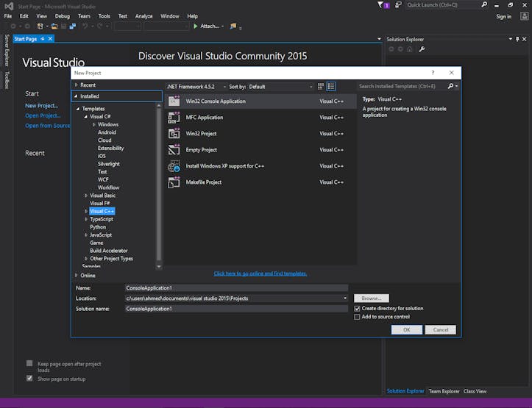Collapse the Visual C# tree node
Image resolution: width=532 pixels, height=408 pixels.
pos(85,117)
